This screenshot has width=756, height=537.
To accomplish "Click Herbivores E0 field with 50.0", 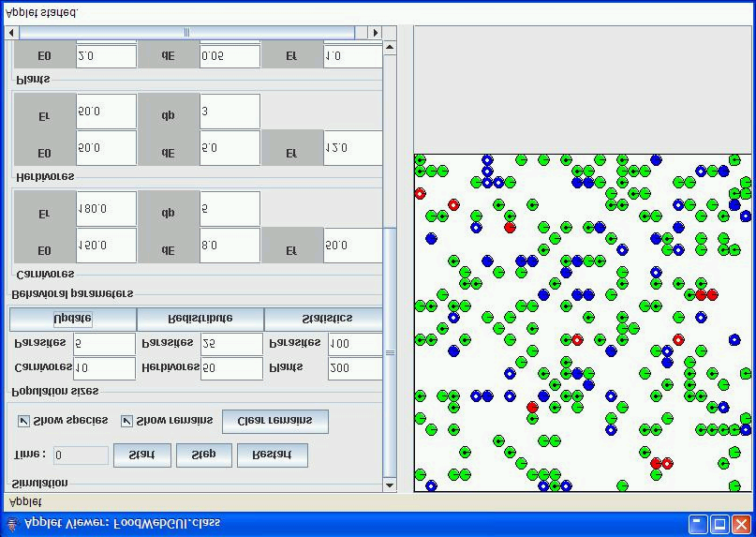I will click(106, 148).
